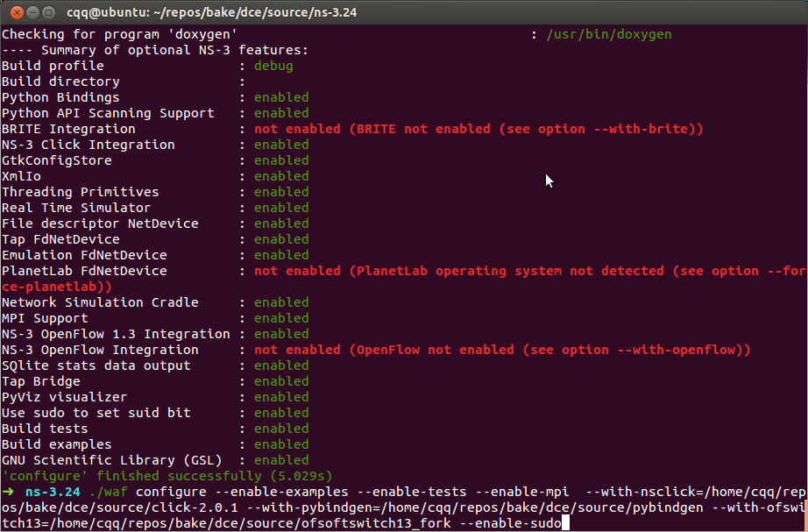This screenshot has height=532, width=808.
Task: Click 'NS-3 Click Integration' label
Action: pyautogui.click(x=89, y=145)
